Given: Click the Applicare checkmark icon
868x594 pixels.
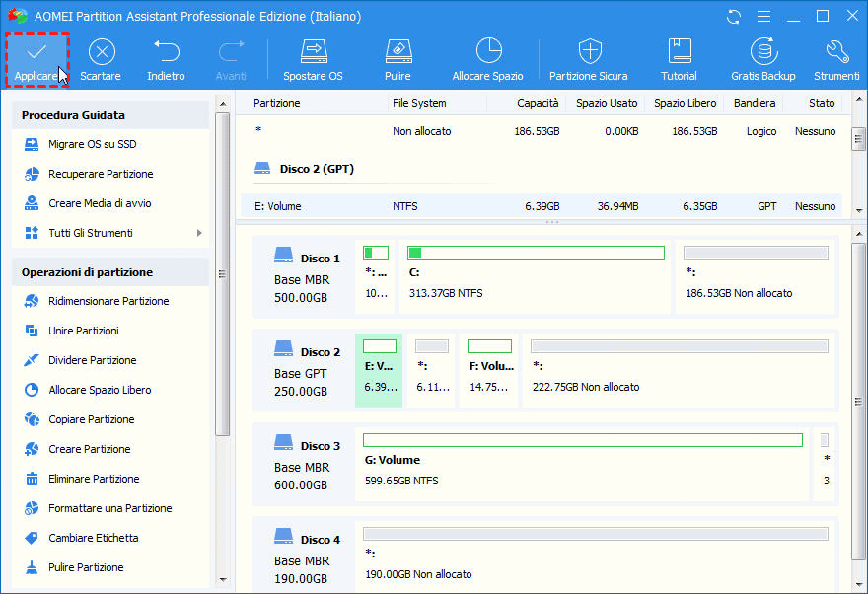Looking at the screenshot, I should click(36, 51).
